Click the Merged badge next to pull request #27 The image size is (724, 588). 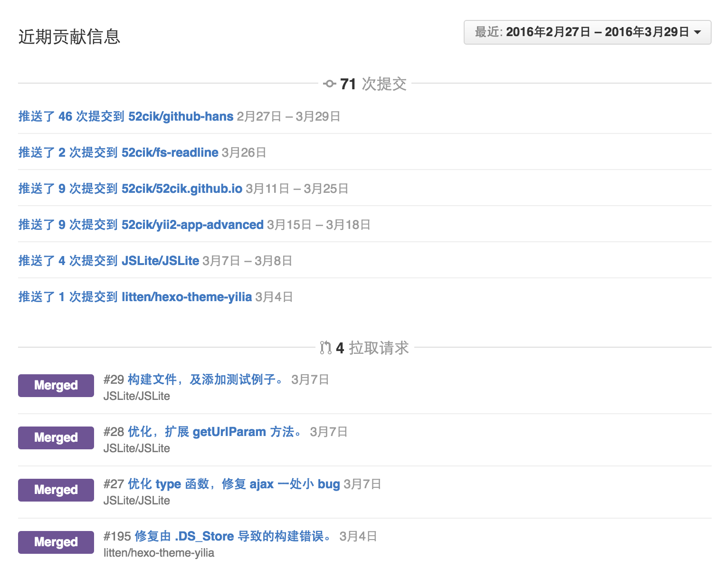tap(56, 490)
